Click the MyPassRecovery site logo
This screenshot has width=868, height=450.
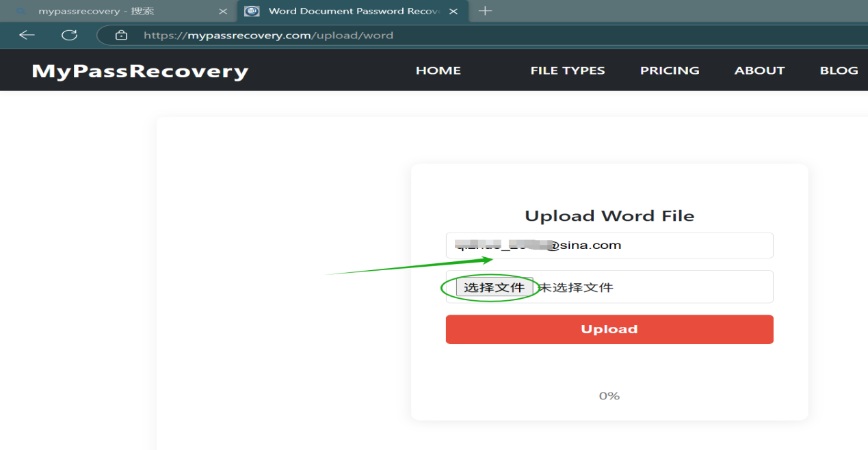coord(140,71)
